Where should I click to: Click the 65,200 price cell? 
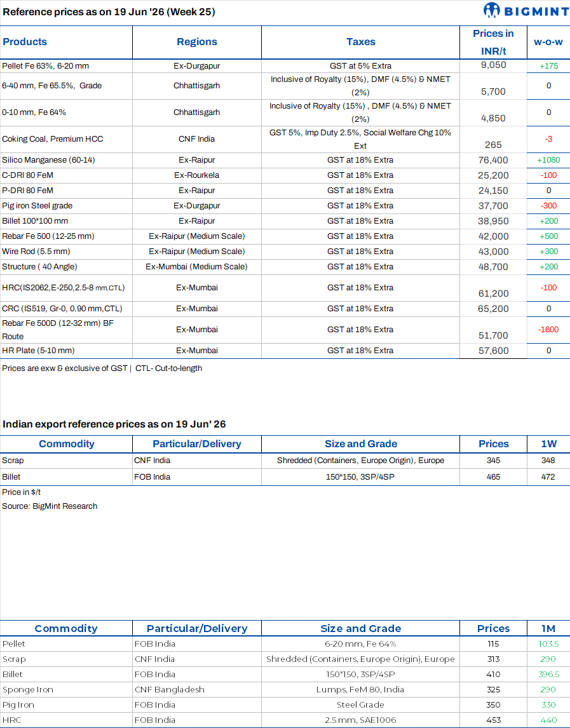(x=493, y=309)
